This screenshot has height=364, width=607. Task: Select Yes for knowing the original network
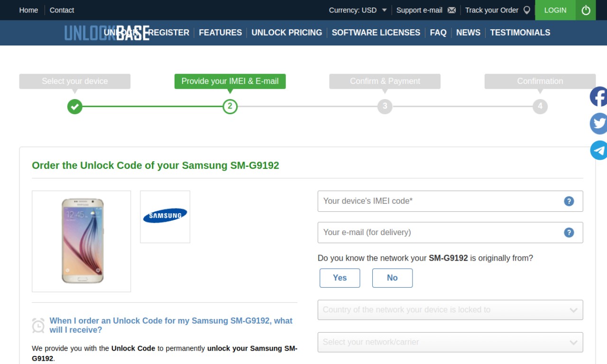coord(340,278)
